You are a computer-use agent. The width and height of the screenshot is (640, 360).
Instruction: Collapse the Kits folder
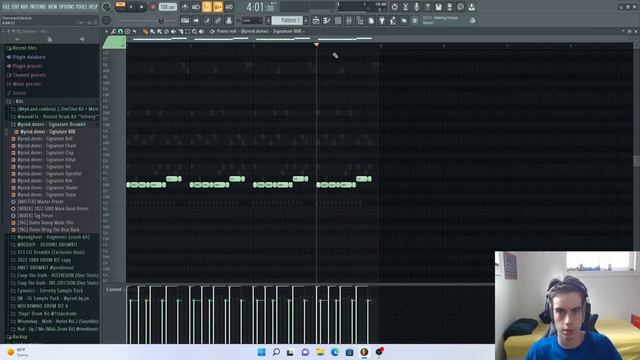tap(19, 101)
